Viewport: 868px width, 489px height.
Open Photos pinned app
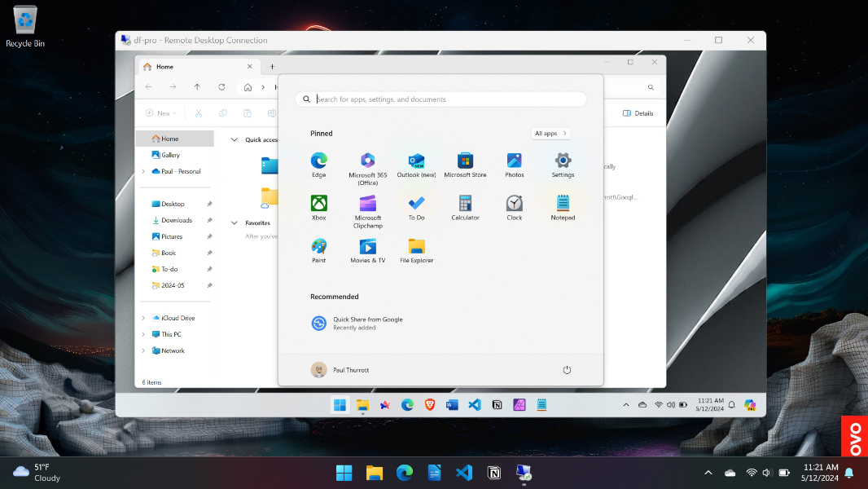click(515, 165)
